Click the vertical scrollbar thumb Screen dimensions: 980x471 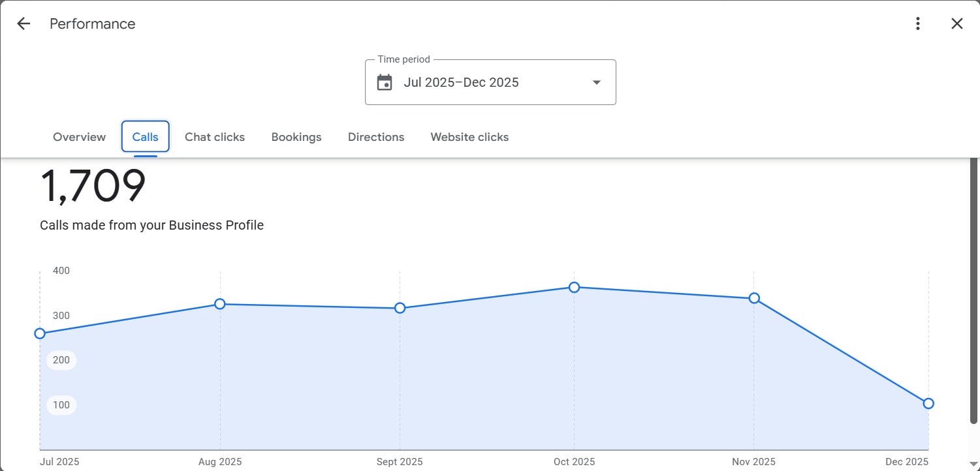coord(973,287)
